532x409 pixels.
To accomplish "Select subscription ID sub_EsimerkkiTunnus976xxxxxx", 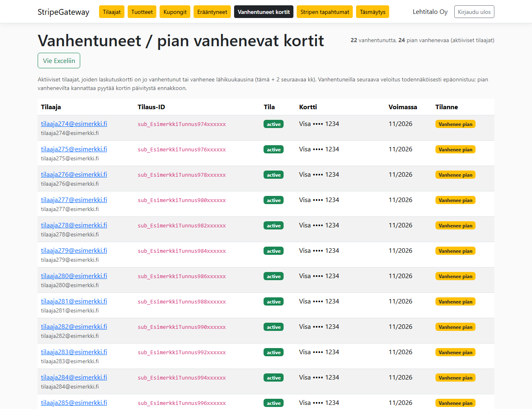I will click(x=182, y=150).
